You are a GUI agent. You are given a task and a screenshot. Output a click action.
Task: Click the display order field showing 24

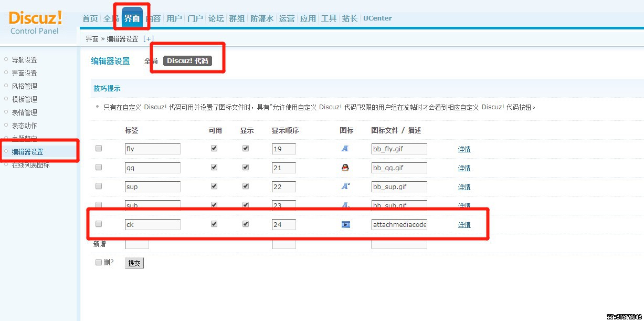coord(283,224)
